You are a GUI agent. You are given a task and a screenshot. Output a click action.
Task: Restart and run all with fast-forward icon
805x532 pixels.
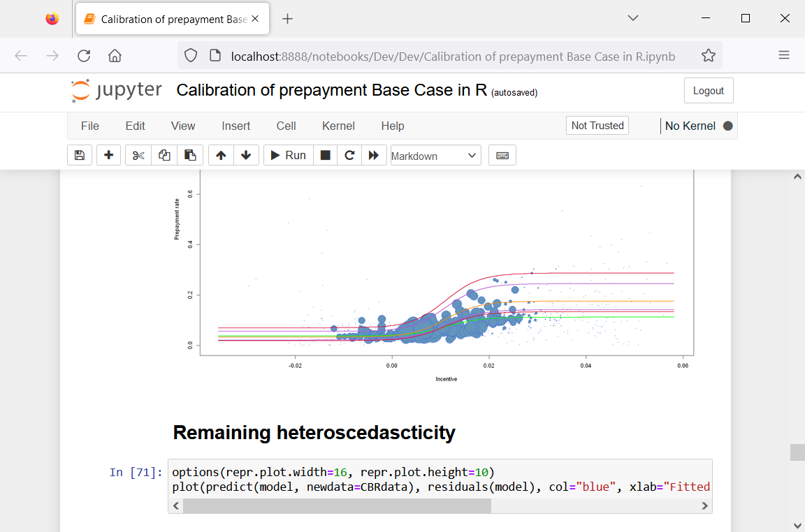coord(374,154)
